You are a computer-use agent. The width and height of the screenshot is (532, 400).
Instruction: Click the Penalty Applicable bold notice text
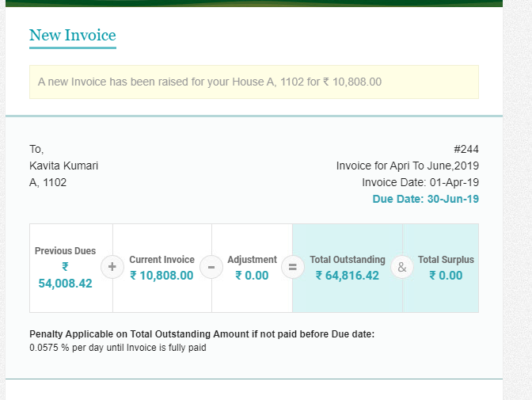tap(202, 334)
